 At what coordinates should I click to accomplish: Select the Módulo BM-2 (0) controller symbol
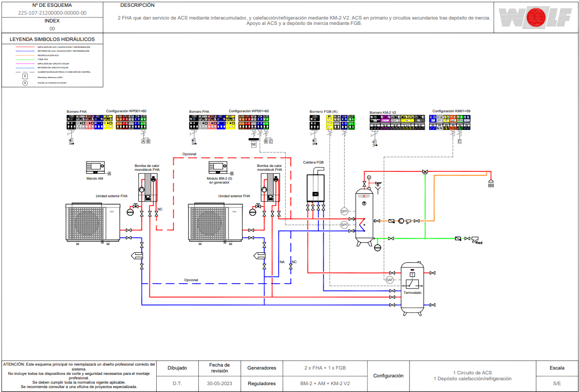(x=218, y=167)
